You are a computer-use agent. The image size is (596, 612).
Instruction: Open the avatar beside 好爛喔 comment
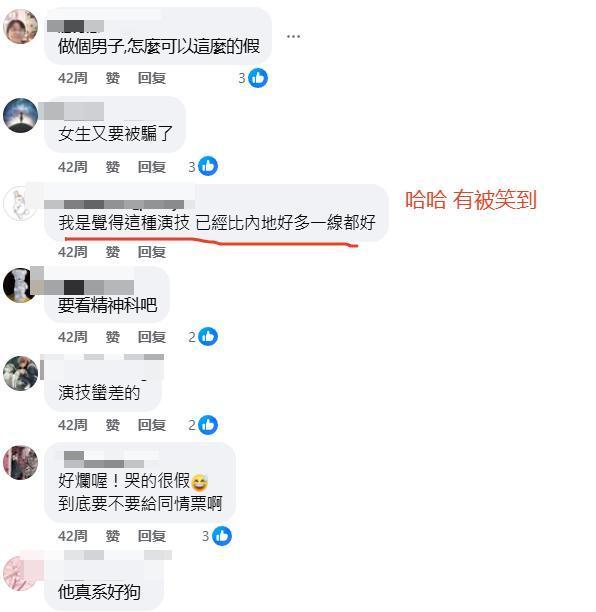[x=20, y=462]
